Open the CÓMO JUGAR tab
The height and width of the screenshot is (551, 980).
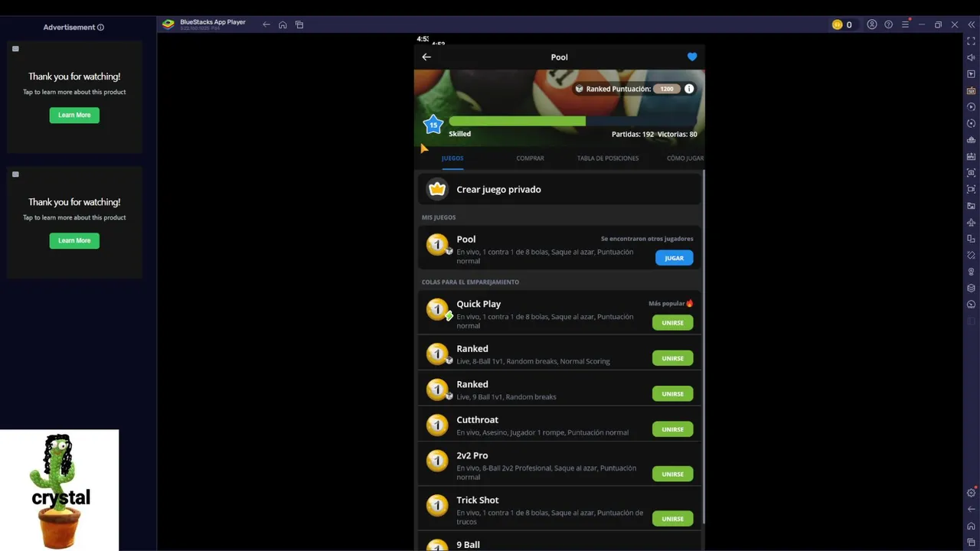click(x=685, y=158)
